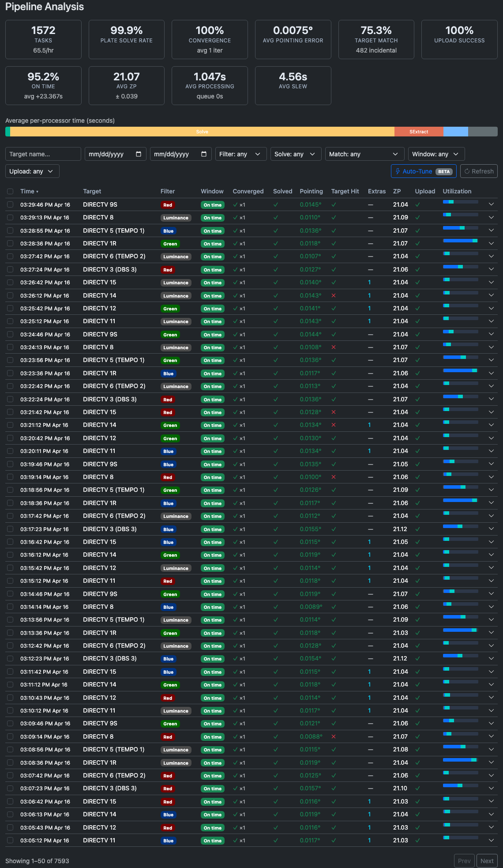Click the extras count 1 at 03:26:42 PM row
The image size is (503, 868).
point(369,283)
